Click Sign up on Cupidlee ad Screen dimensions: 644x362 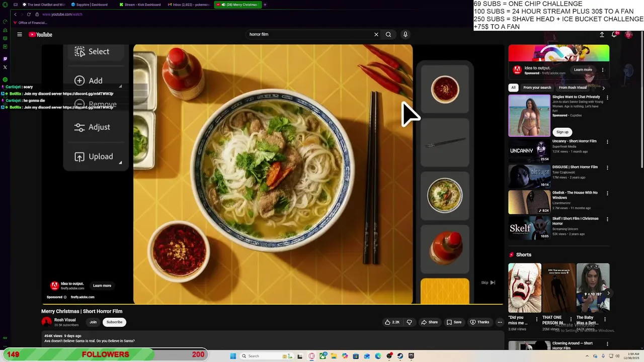(x=562, y=132)
